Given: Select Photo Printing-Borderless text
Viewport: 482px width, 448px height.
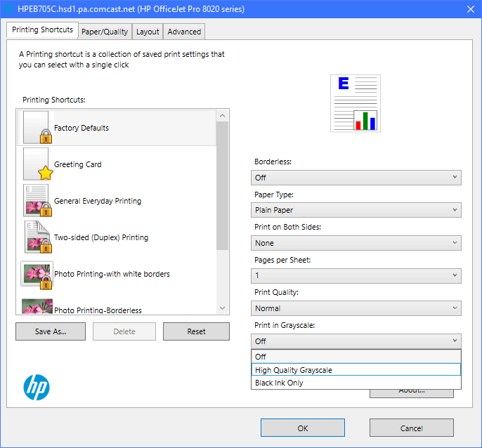Looking at the screenshot, I should 98,310.
